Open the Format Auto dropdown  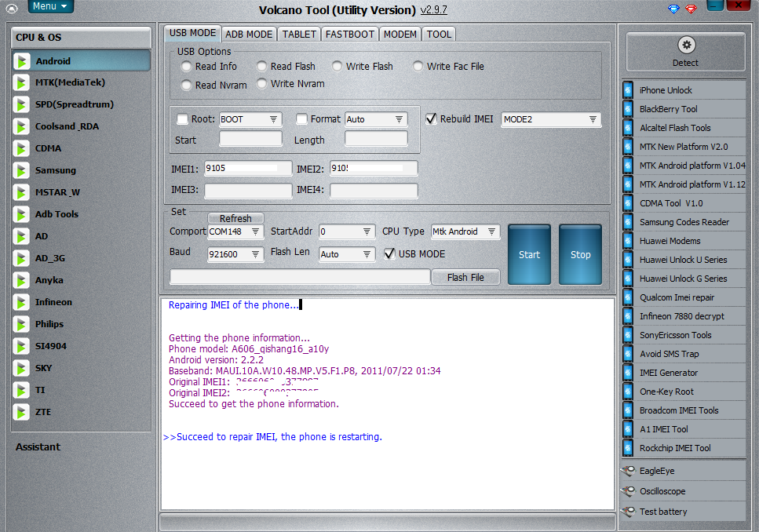point(376,119)
